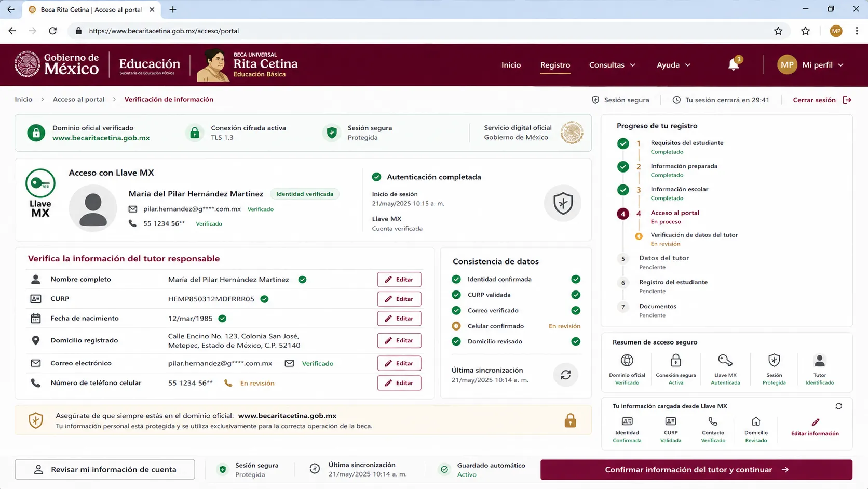Edit the Fecha de nacimiento field

(399, 319)
